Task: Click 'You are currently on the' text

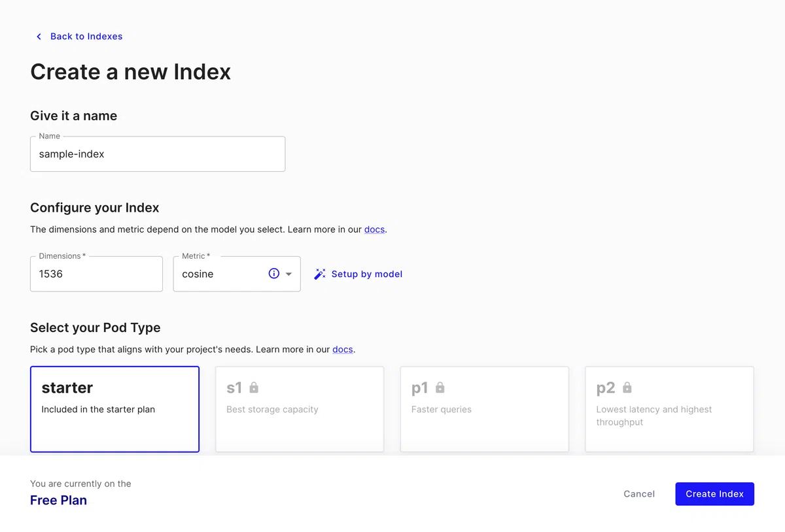Action: (80, 484)
